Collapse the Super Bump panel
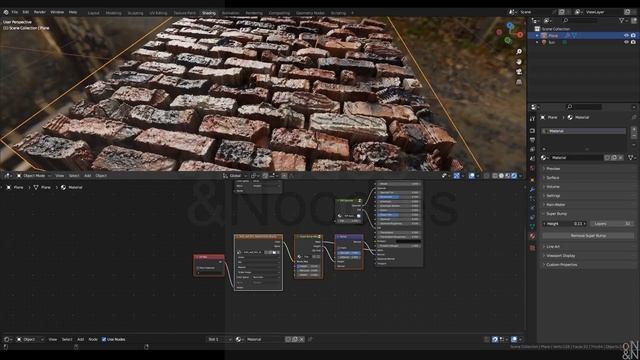Image resolution: width=640 pixels, height=360 pixels. coord(556,213)
